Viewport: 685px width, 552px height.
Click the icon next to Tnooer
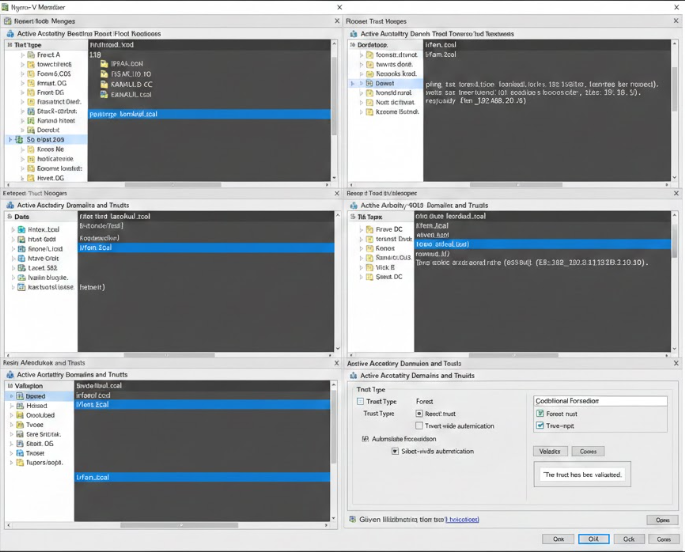click(20, 453)
